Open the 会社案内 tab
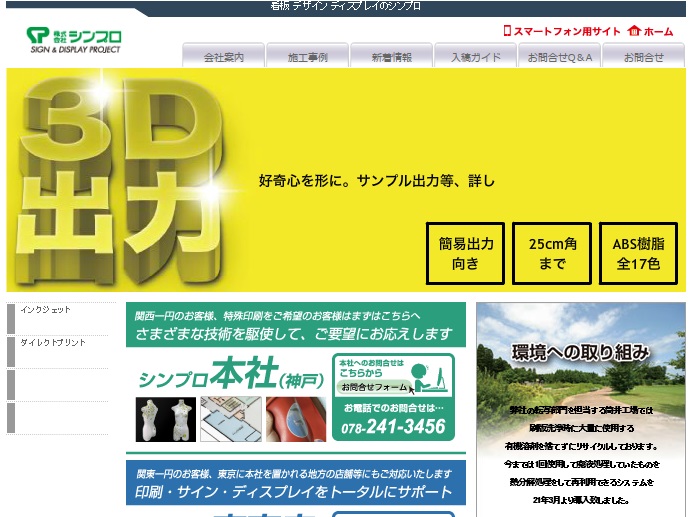 click(223, 56)
